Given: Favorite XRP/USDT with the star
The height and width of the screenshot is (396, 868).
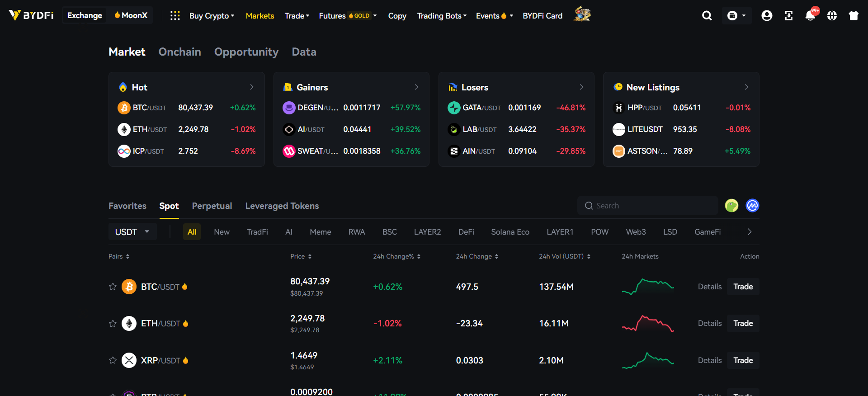Looking at the screenshot, I should click(113, 360).
